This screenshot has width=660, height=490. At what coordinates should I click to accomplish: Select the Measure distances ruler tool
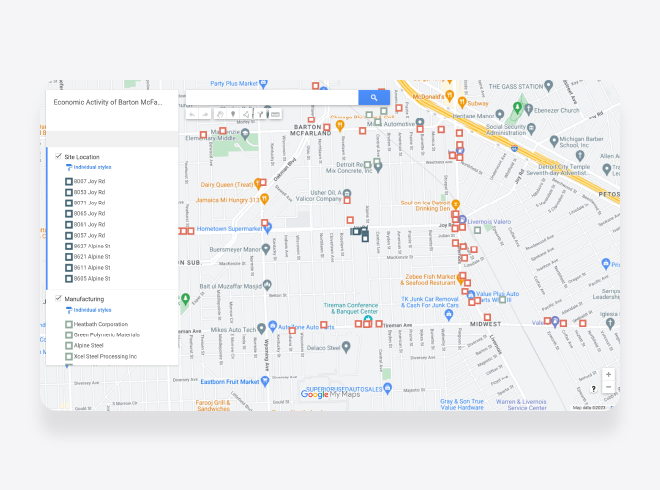point(275,115)
